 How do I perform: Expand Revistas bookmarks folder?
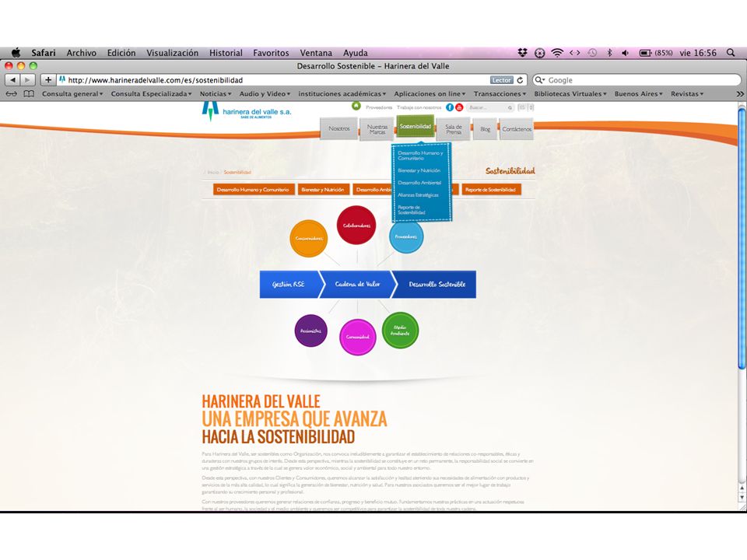pyautogui.click(x=687, y=94)
